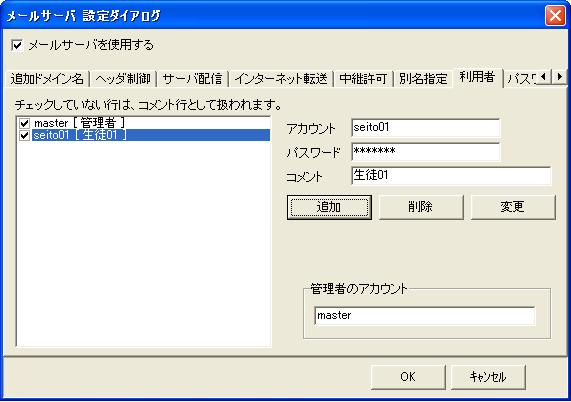Select the 別名指定 tab
Image resolution: width=571 pixels, height=402 pixels.
pyautogui.click(x=423, y=79)
